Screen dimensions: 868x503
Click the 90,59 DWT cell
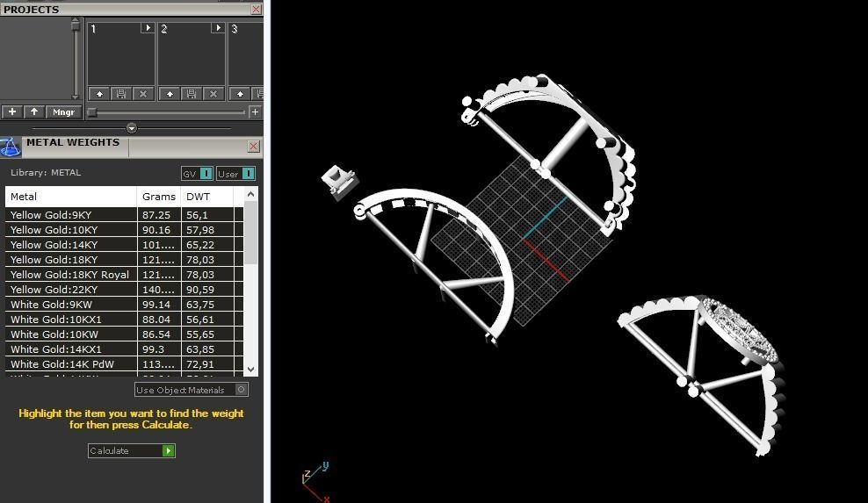(x=207, y=290)
